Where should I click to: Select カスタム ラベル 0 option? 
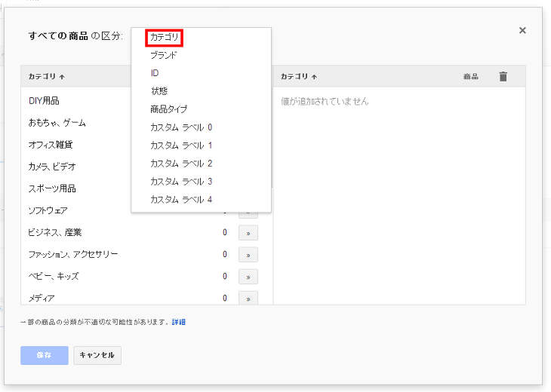181,127
